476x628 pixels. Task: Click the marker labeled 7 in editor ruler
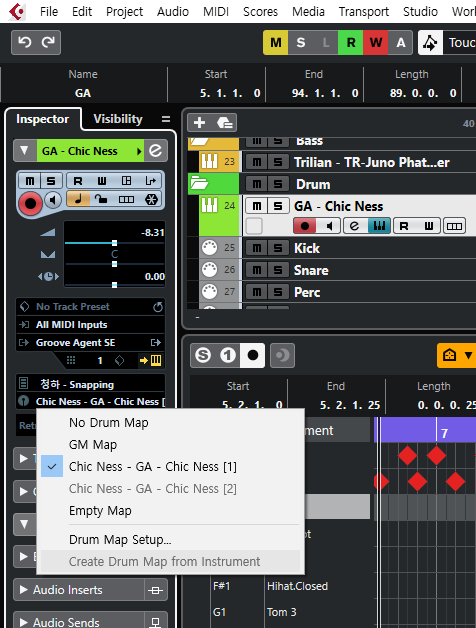(x=444, y=433)
